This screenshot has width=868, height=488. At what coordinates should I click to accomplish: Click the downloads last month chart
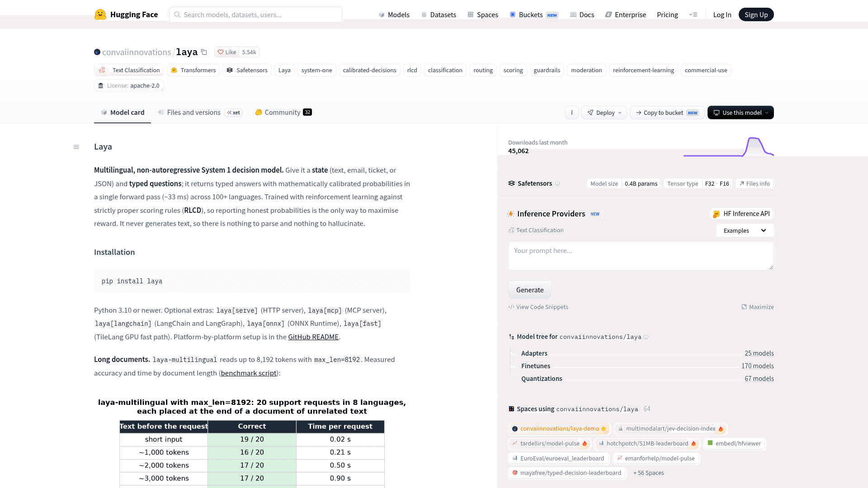(728, 146)
